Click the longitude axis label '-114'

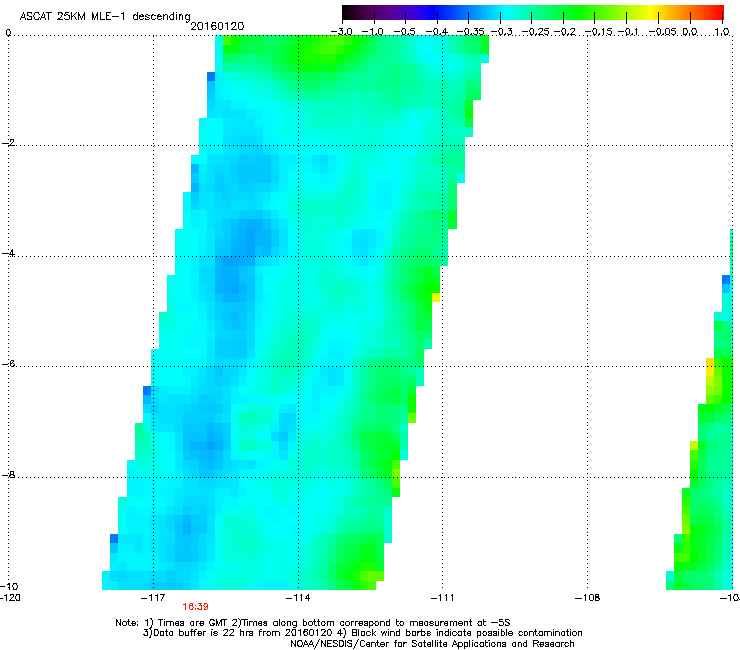pyautogui.click(x=298, y=598)
